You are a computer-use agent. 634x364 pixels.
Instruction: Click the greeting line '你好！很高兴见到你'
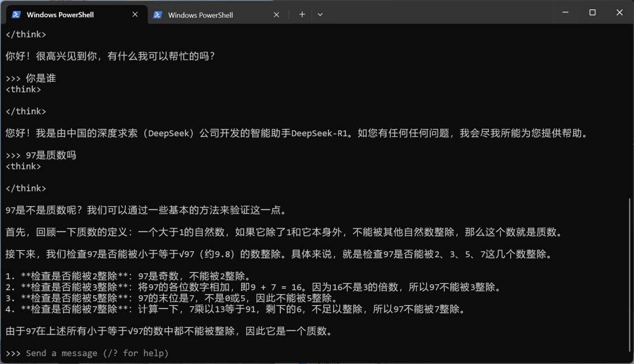(110, 56)
